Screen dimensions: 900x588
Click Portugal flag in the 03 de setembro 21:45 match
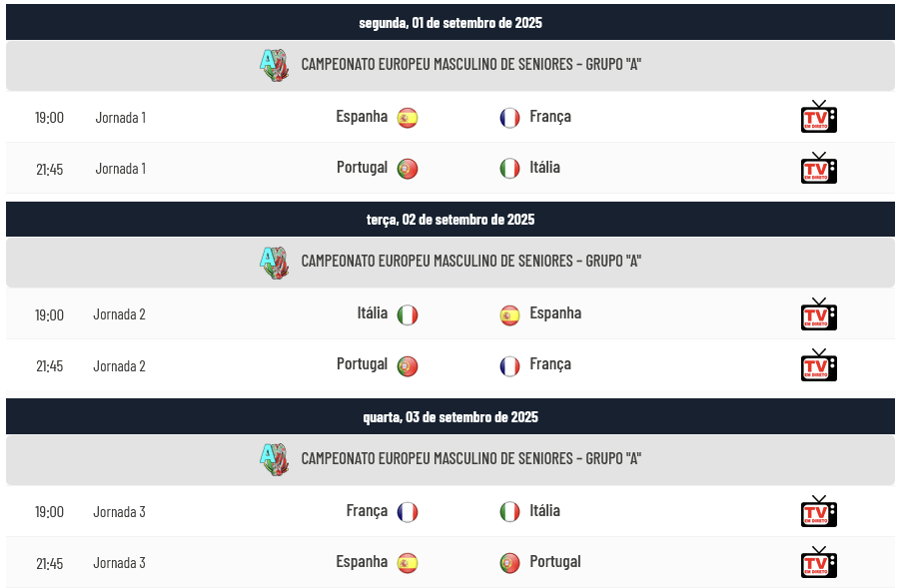pos(509,563)
